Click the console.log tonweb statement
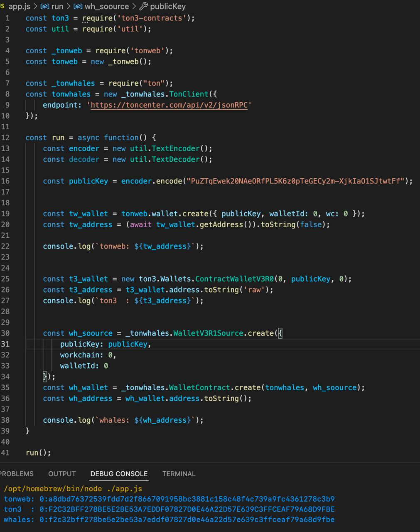 [x=123, y=246]
